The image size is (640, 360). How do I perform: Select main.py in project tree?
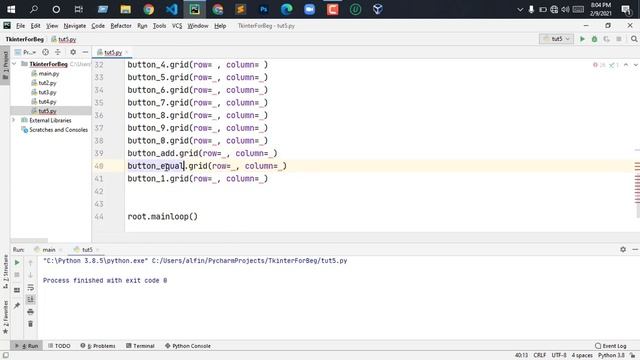coord(49,73)
